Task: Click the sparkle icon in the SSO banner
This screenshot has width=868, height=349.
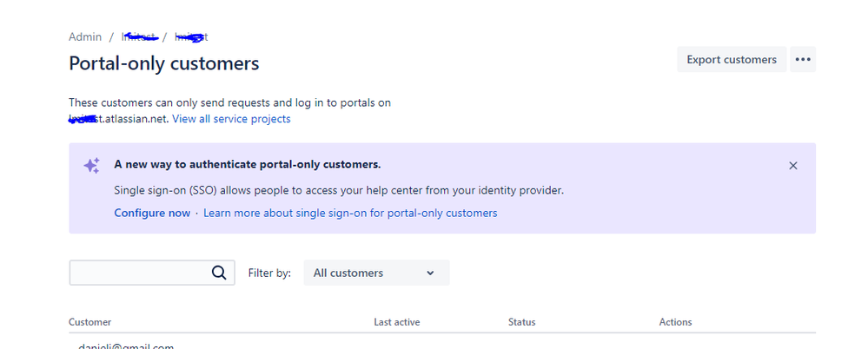Action: (91, 166)
